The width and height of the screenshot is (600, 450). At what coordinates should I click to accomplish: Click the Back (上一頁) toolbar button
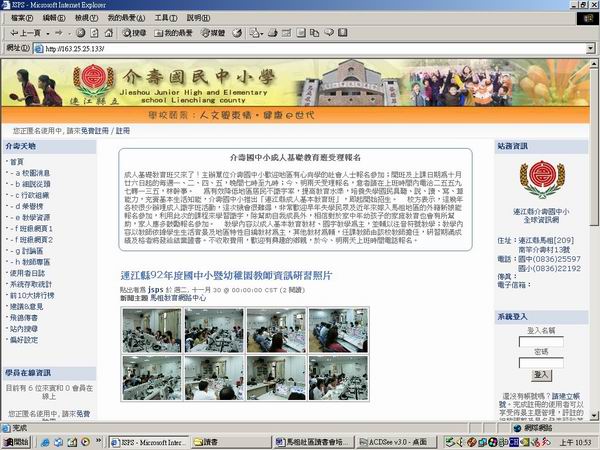tap(25, 33)
